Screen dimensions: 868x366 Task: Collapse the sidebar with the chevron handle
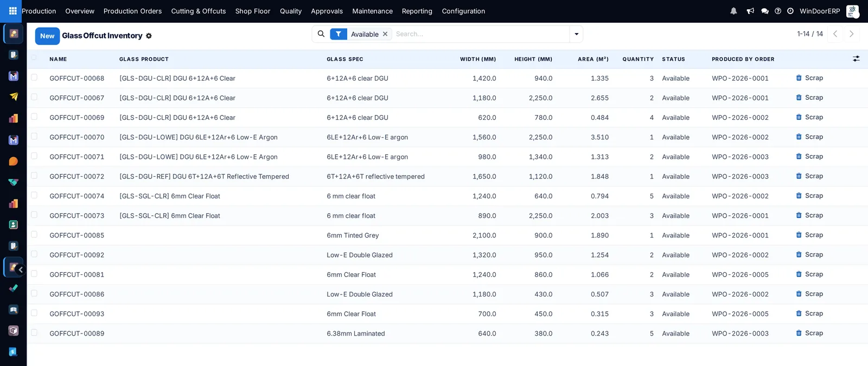(x=21, y=269)
